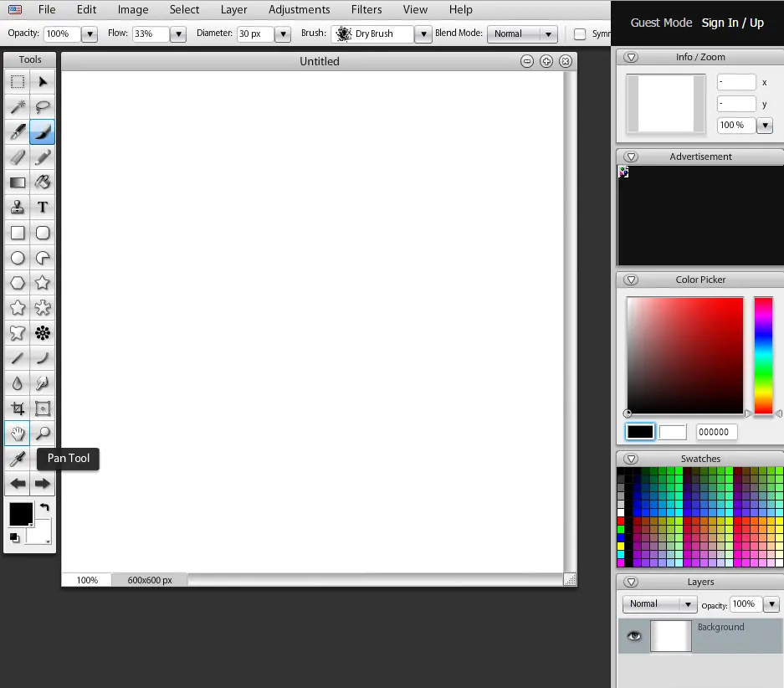
Task: Select the Clone Stamp tool
Action: click(17, 208)
